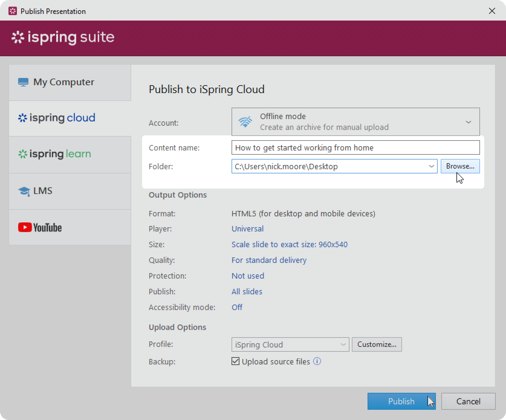506x420 pixels.
Task: Uncheck Upload source files checkbox
Action: (x=235, y=361)
